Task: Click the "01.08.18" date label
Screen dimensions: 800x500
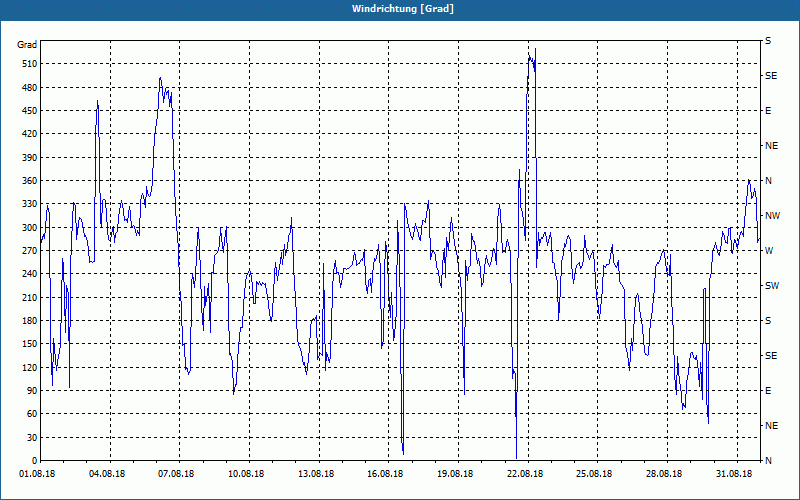Action: [x=37, y=474]
